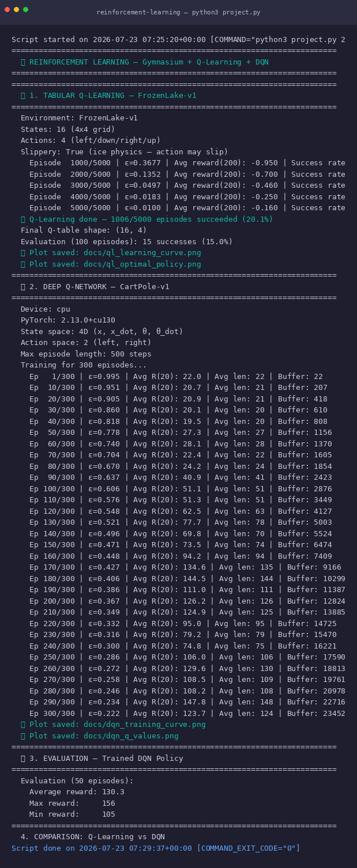
Task: Click the checkmark icon before Q-Learning done
Action: click(x=23, y=219)
